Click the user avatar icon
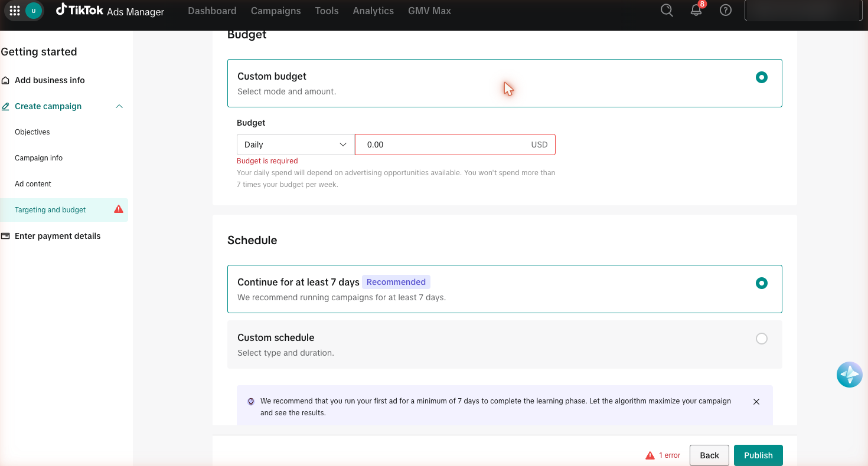868x466 pixels. (34, 11)
